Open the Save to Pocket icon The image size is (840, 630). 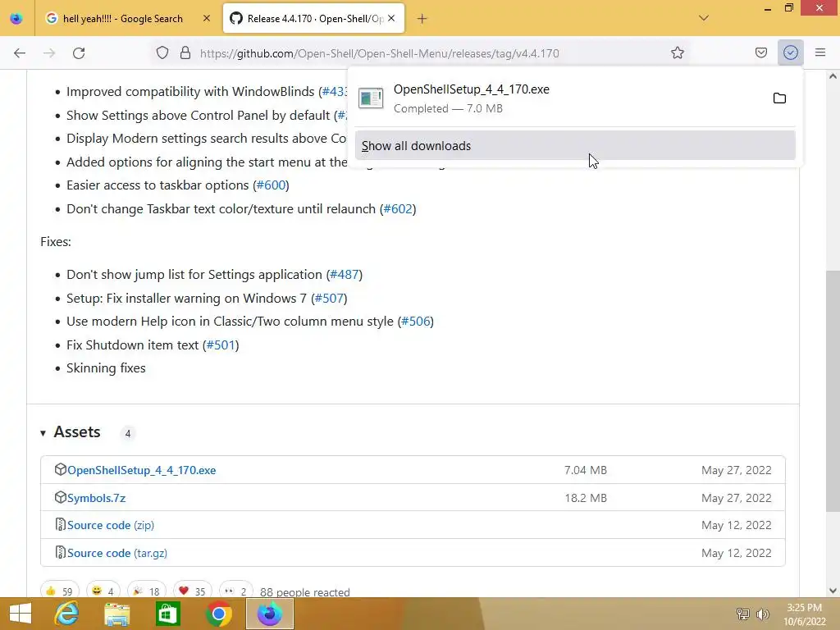(x=760, y=53)
